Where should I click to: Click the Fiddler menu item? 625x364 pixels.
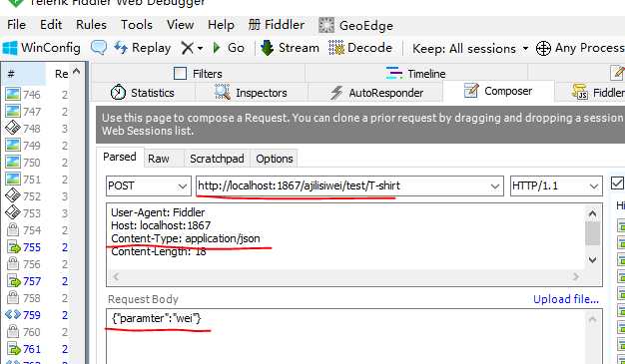pos(277,25)
